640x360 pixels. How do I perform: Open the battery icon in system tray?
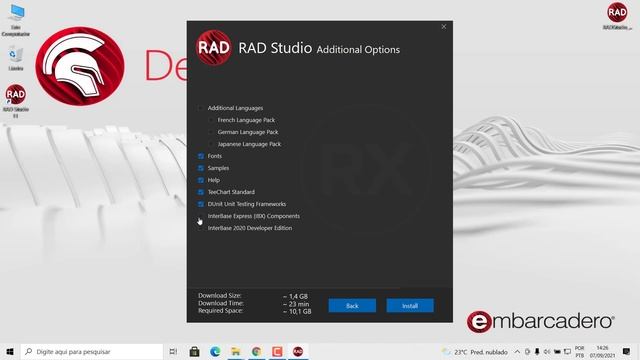tap(557, 352)
